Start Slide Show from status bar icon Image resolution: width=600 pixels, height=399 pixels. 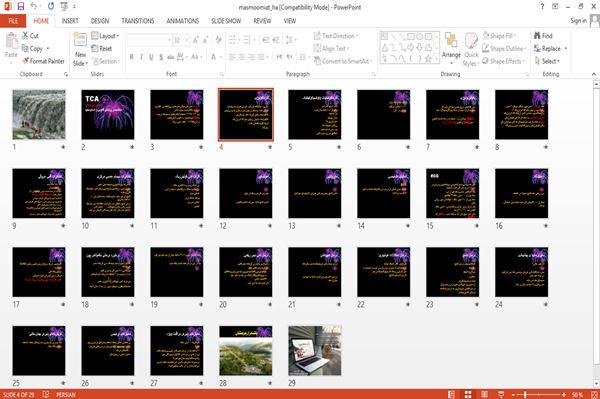501,394
